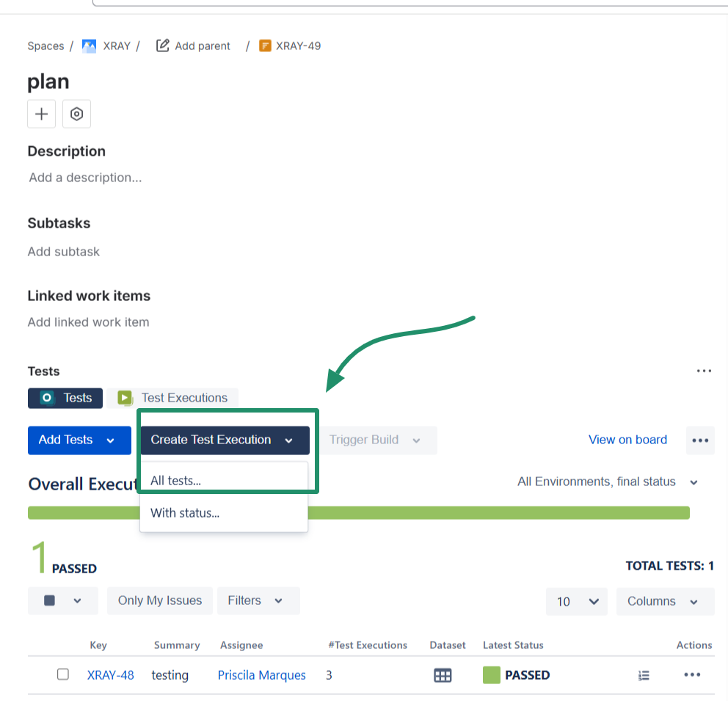Toggle the Only My Issues filter
Viewport: 728px width, 701px height.
159,600
